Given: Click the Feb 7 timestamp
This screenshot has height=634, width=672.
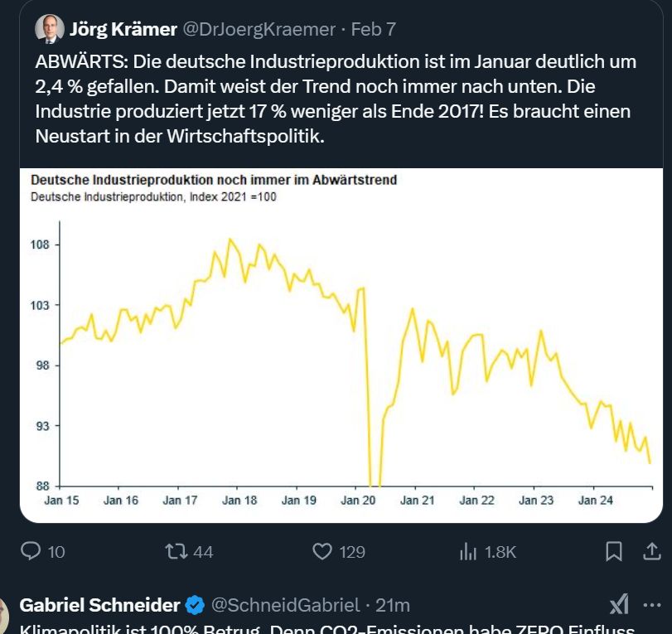Looking at the screenshot, I should (373, 29).
